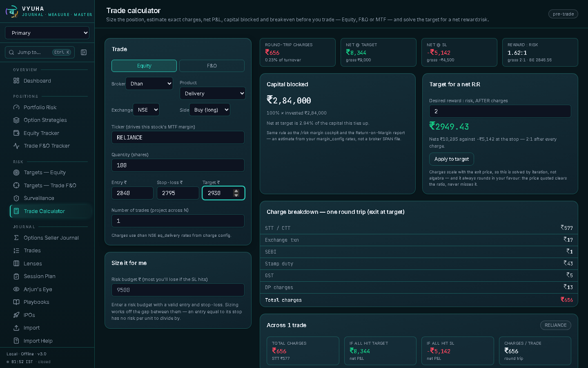Switch trade type to Equity

[x=144, y=66]
